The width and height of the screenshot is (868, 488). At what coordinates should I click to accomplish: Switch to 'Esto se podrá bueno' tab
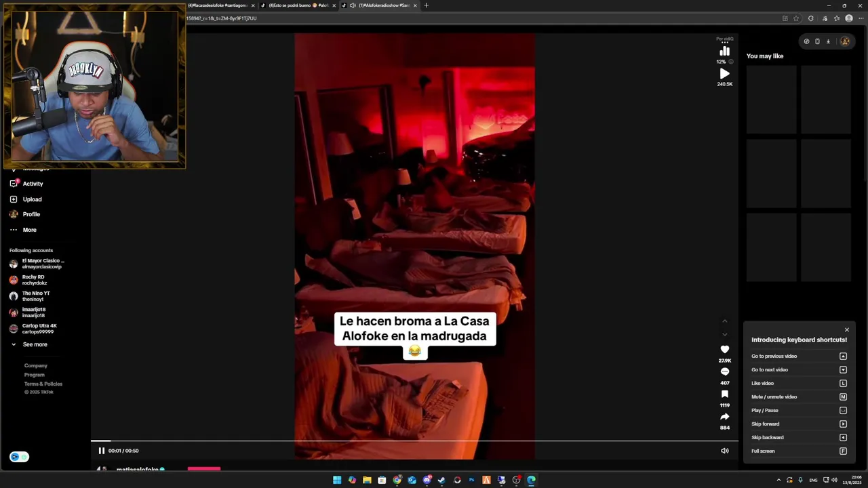tap(298, 5)
